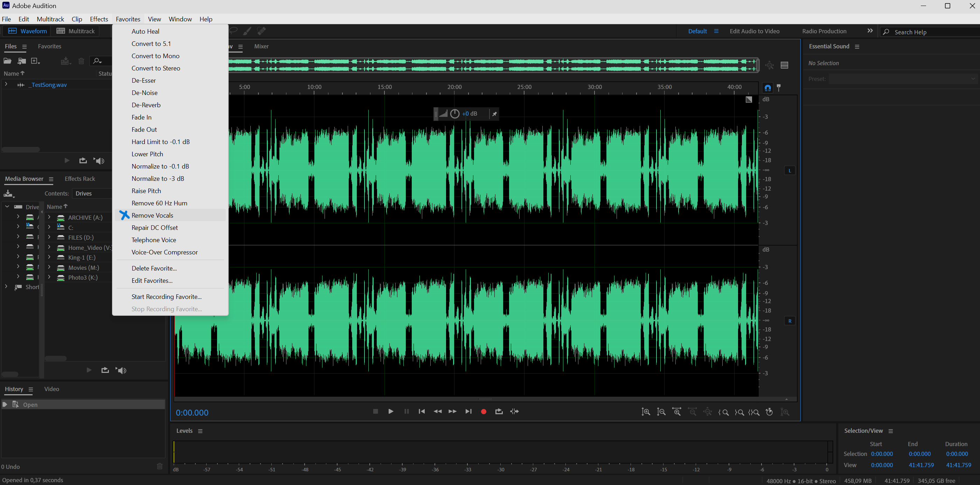
Task: Click the red Record button
Action: tap(484, 411)
